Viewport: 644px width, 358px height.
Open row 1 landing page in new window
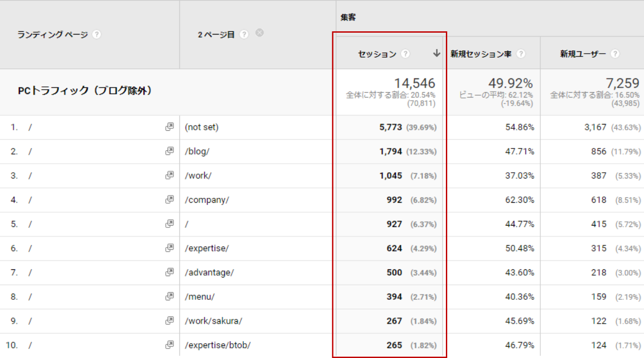(x=169, y=127)
